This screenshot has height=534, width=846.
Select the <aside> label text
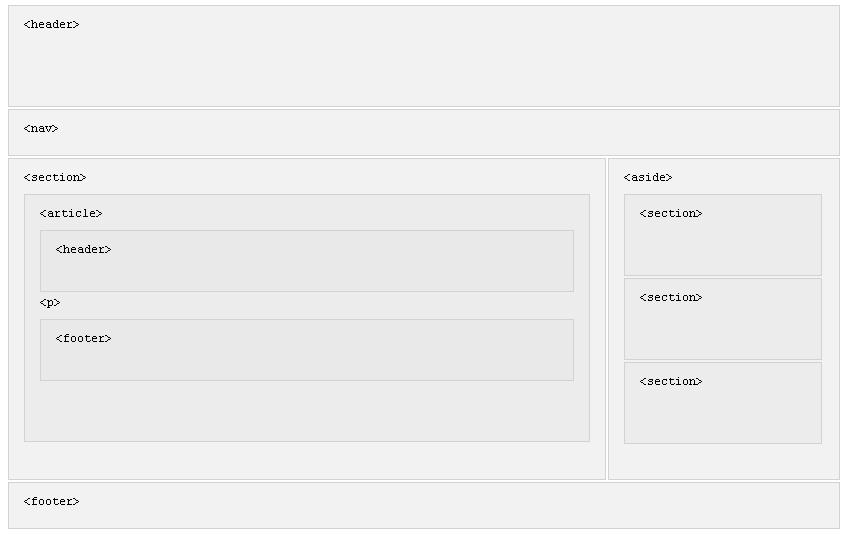[647, 177]
